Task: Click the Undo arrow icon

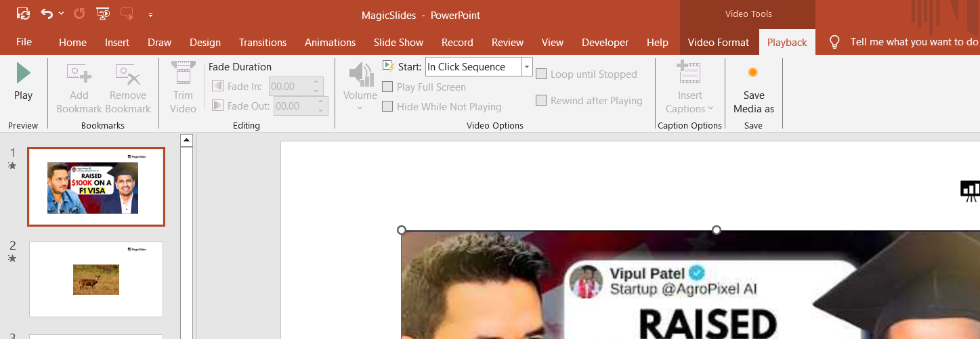Action: [47, 14]
